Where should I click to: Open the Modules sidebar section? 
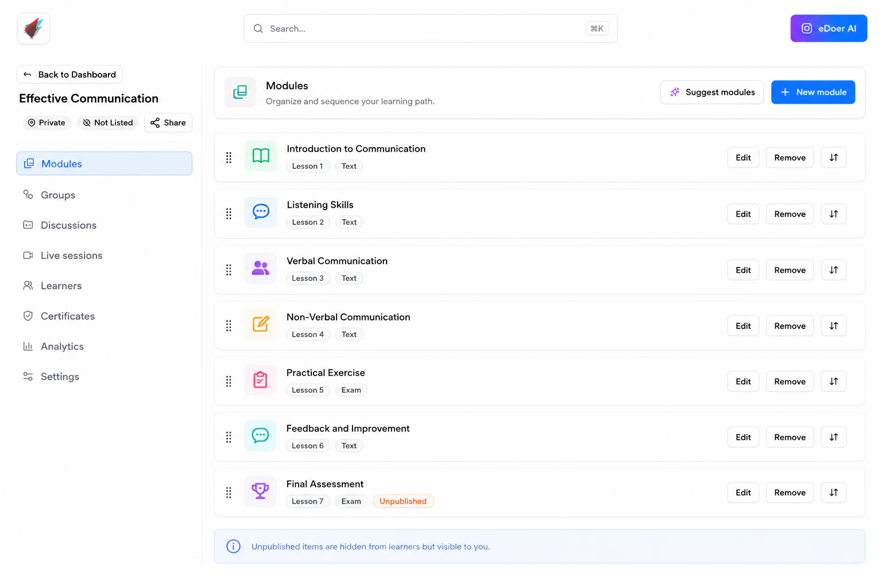coord(105,164)
